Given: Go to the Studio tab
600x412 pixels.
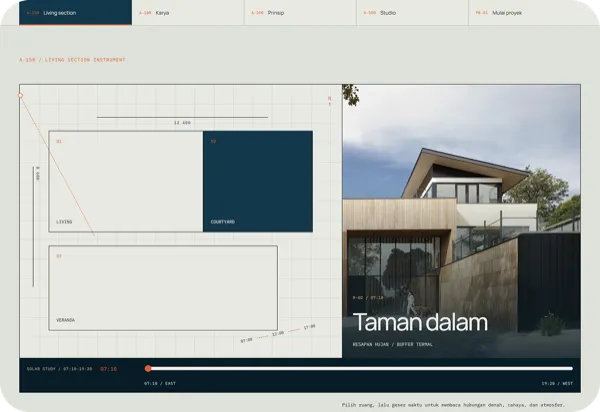Looking at the screenshot, I should tap(412, 13).
